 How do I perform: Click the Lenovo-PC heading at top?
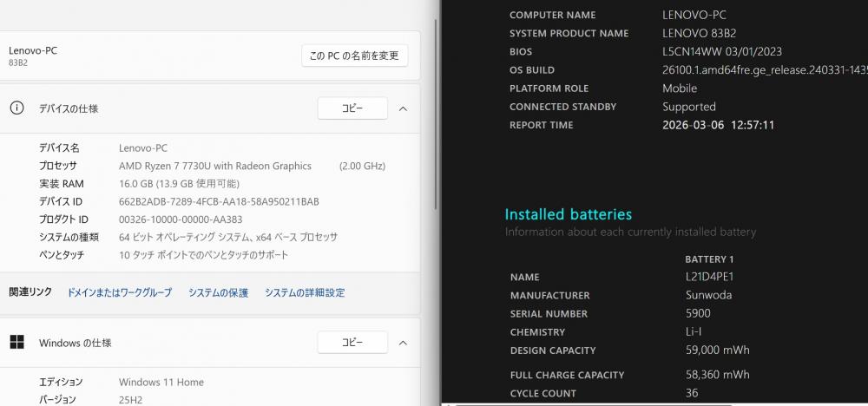click(x=33, y=50)
